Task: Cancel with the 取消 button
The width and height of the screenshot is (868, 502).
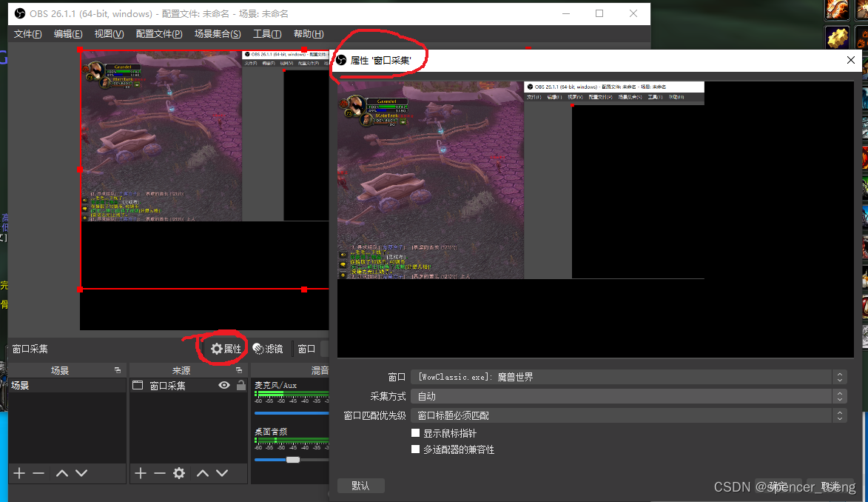Action: 830,486
